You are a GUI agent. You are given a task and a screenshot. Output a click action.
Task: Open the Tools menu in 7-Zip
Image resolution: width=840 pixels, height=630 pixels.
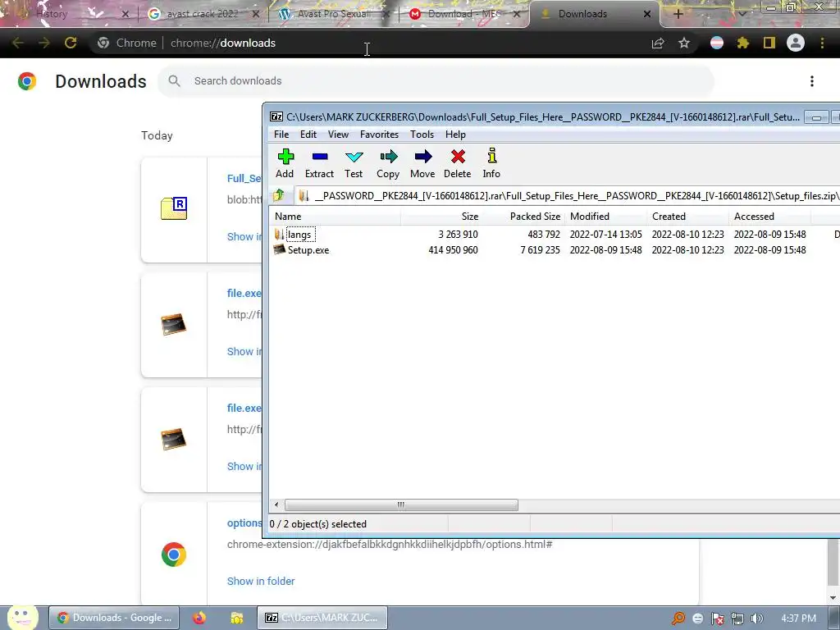click(x=422, y=135)
